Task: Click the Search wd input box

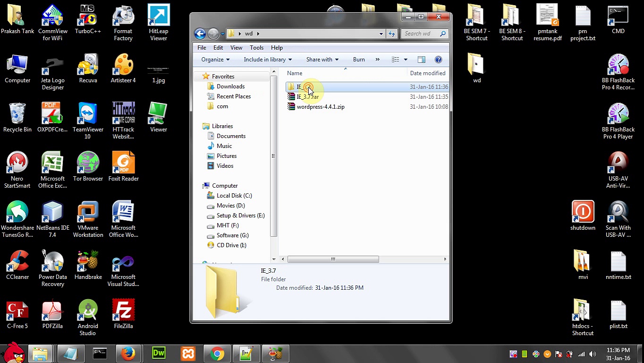Action: [x=424, y=34]
